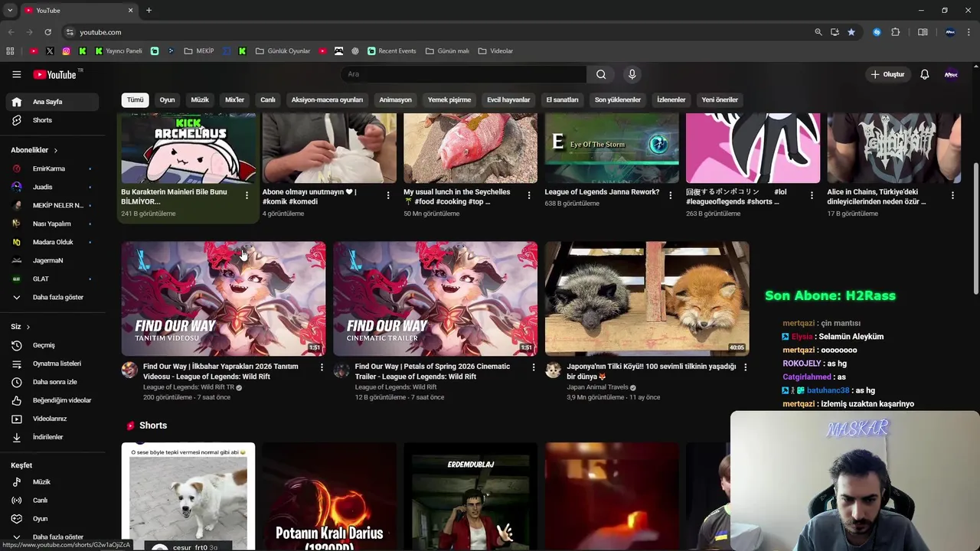Open Videolarınız in the sidebar
The height and width of the screenshot is (551, 980).
click(x=52, y=419)
